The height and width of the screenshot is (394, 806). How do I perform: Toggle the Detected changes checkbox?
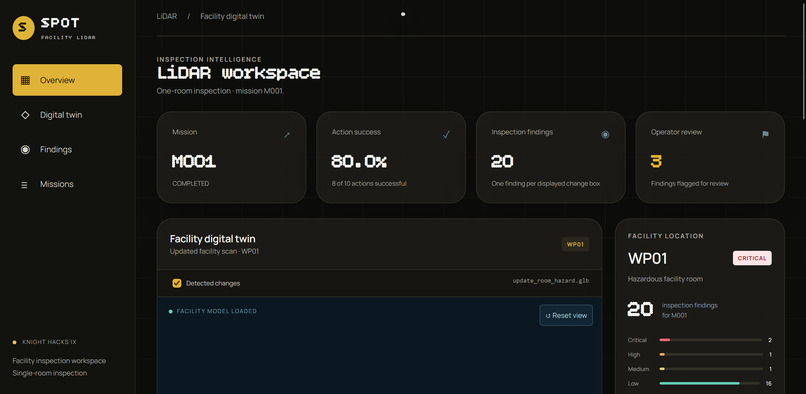(177, 283)
